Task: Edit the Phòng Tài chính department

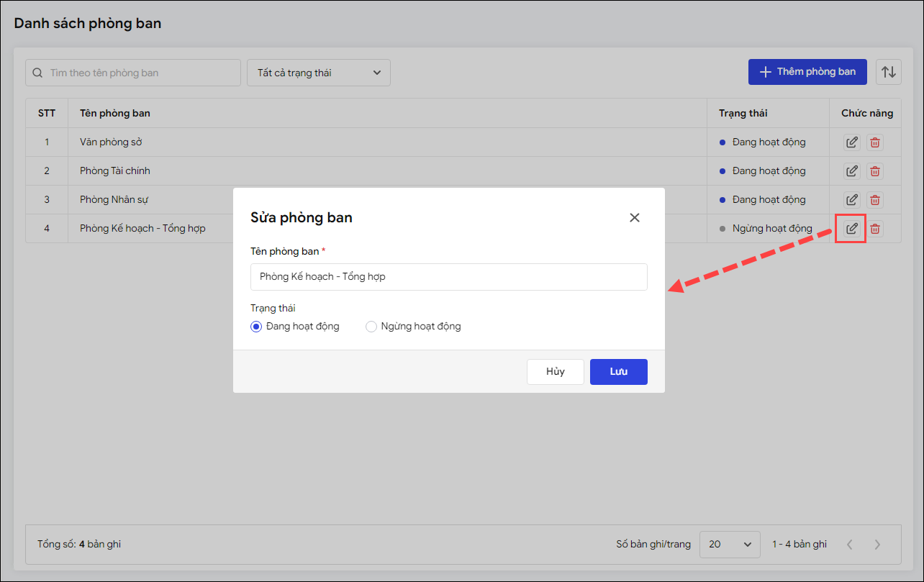Action: point(851,171)
